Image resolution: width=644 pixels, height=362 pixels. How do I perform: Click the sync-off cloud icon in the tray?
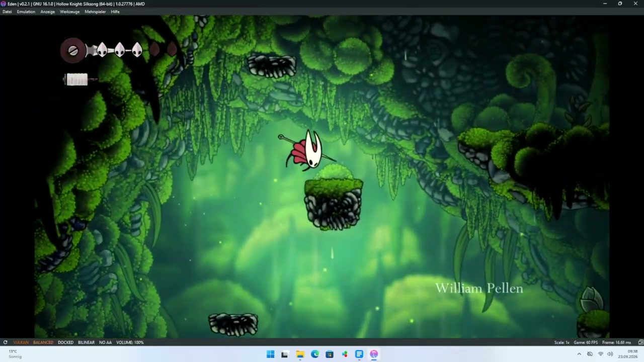coord(590,354)
